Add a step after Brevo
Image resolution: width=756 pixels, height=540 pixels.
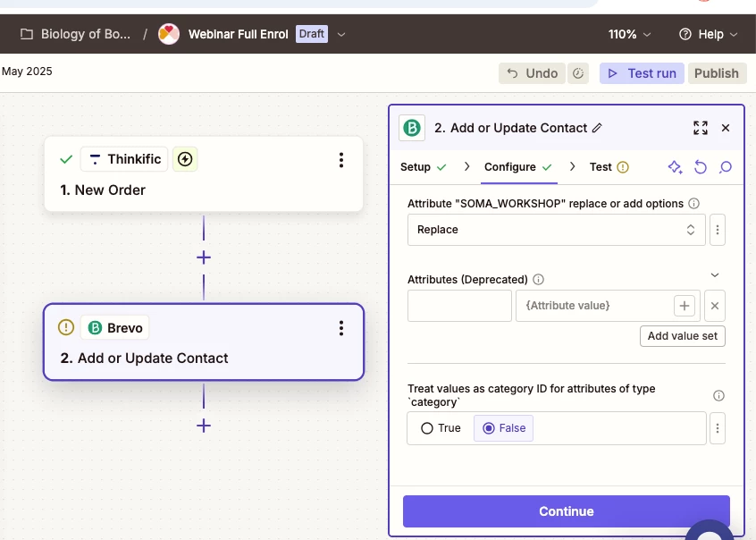[204, 426]
